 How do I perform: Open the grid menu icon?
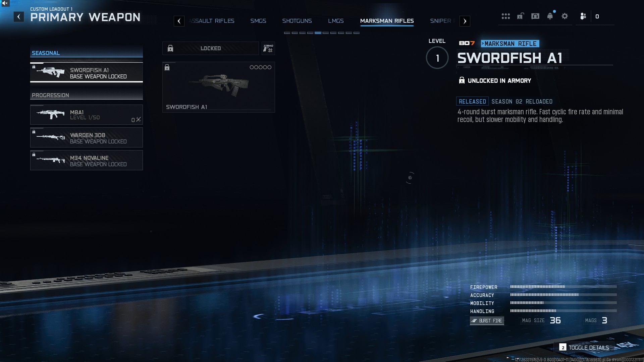505,16
